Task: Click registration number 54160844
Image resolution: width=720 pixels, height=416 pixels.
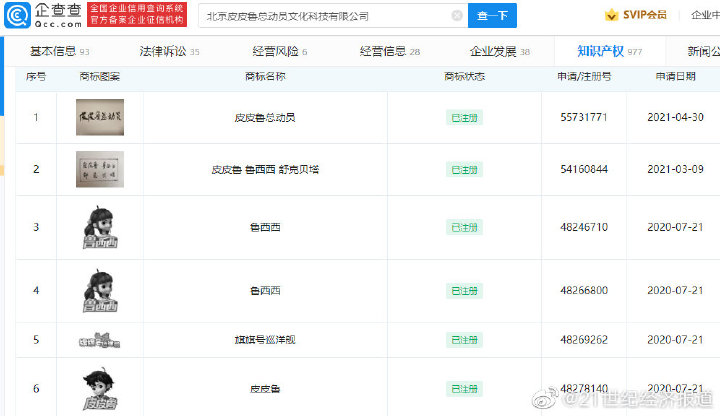Action: [x=584, y=169]
